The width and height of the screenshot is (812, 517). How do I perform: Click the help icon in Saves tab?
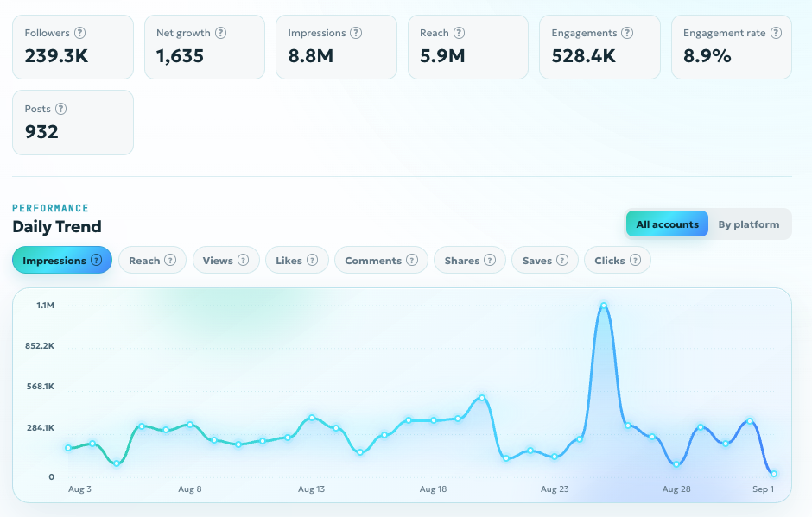(561, 260)
